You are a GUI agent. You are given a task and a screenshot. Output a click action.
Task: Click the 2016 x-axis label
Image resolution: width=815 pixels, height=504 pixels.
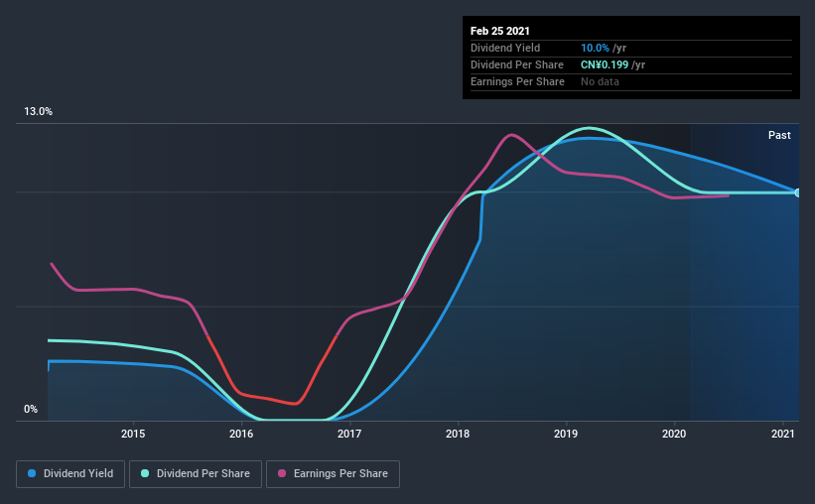tap(241, 434)
